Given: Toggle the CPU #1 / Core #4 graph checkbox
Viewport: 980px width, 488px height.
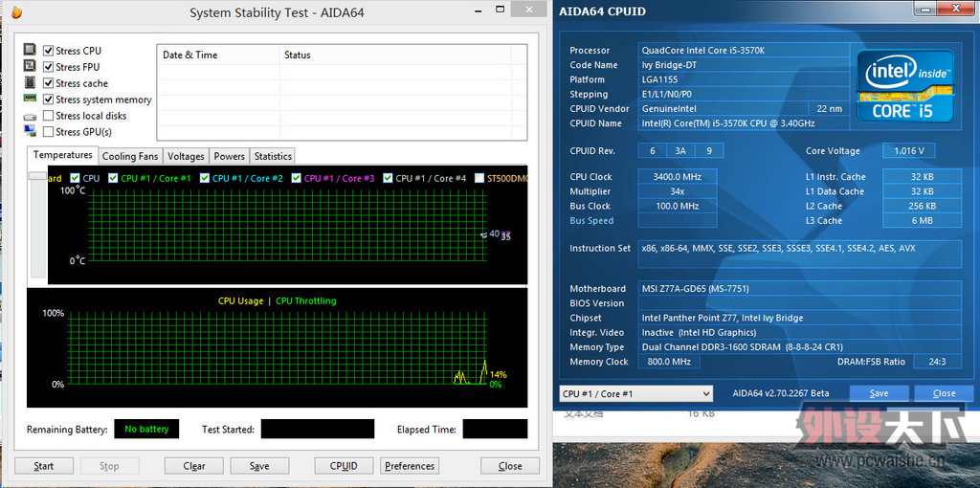Looking at the screenshot, I should click(389, 178).
